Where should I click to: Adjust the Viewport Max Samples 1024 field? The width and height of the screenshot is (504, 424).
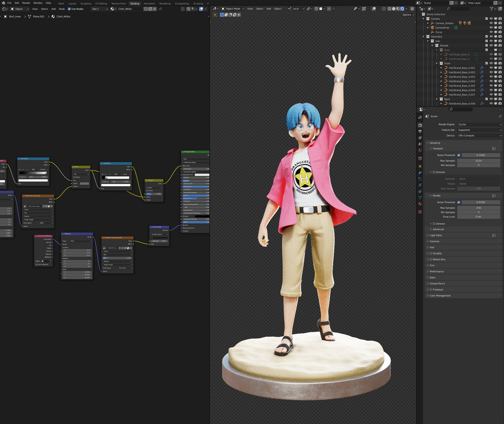478,161
